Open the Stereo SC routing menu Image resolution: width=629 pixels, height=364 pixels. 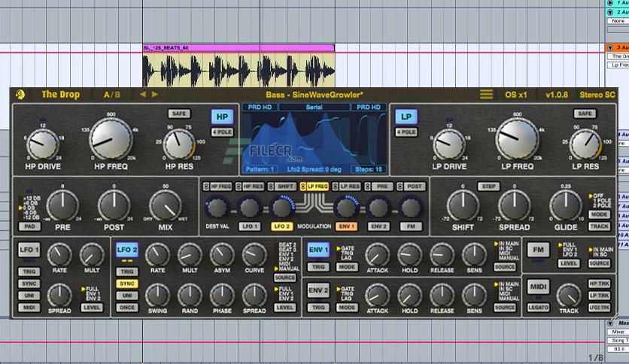597,95
